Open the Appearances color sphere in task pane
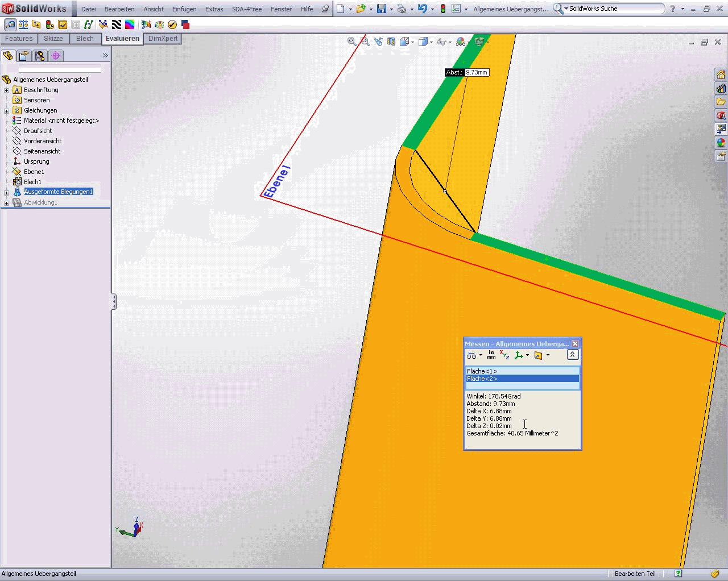 721,143
